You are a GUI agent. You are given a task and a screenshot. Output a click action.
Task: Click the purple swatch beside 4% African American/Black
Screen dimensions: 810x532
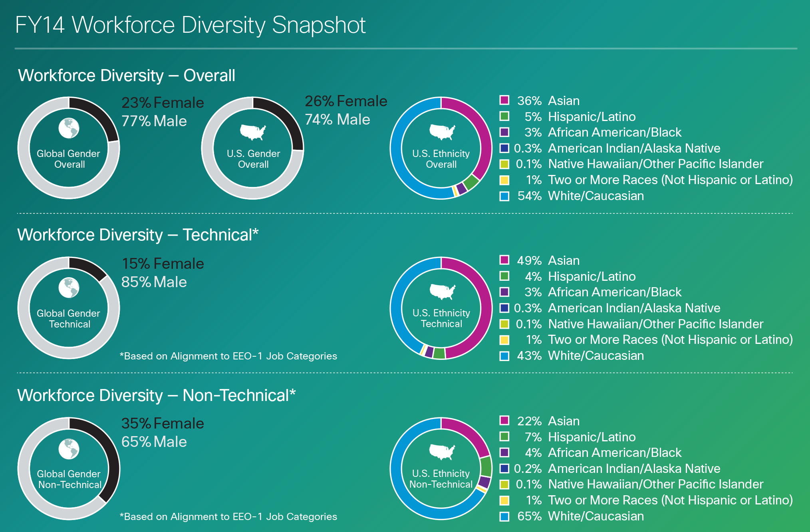click(504, 453)
